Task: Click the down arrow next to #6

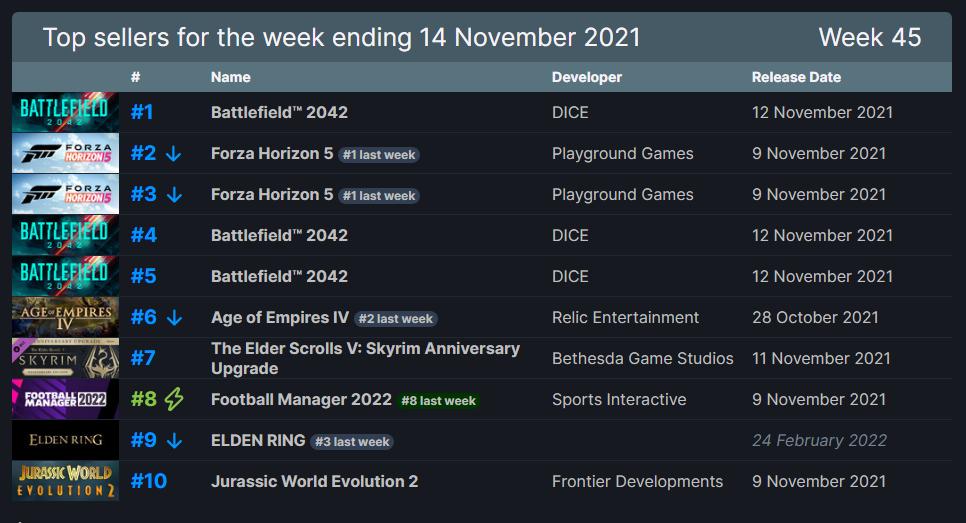Action: point(174,318)
